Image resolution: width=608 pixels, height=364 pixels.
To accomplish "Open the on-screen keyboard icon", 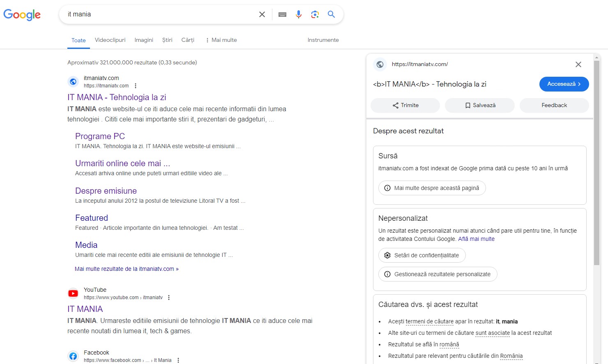I will [282, 14].
